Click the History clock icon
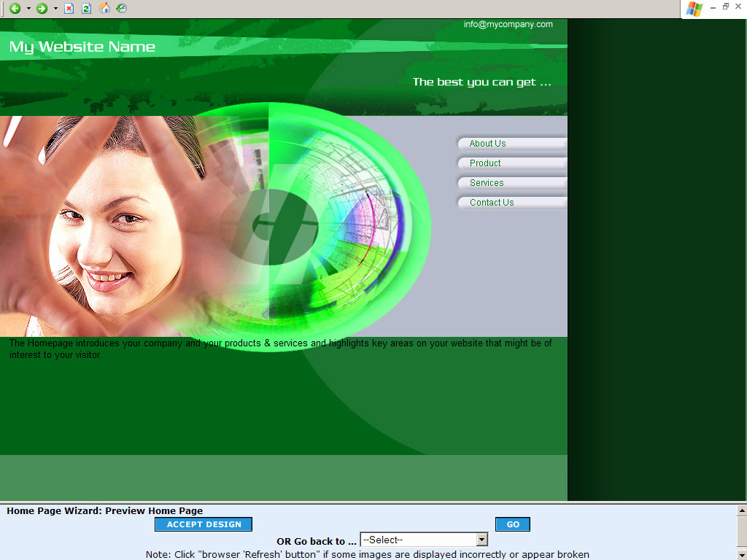The image size is (747, 560). point(122,8)
